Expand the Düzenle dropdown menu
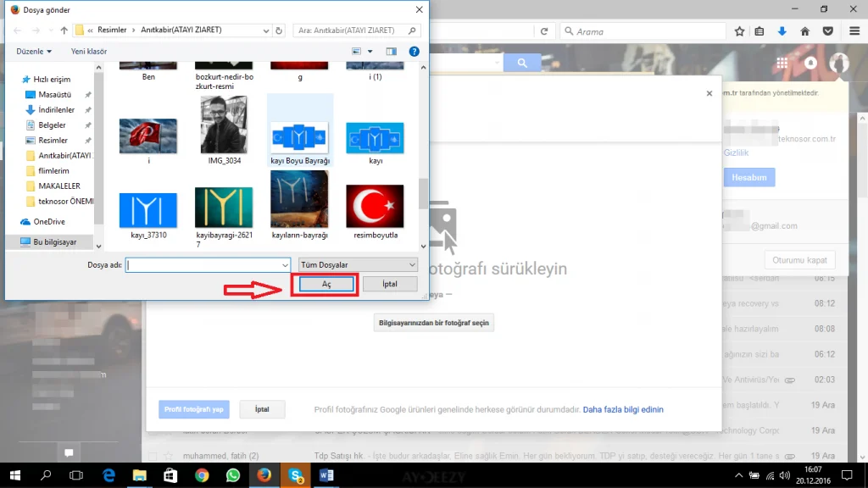This screenshot has width=868, height=488. 34,52
